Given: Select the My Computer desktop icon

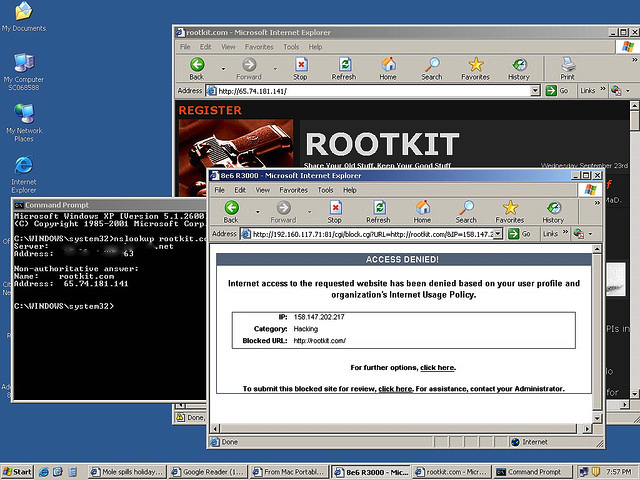Looking at the screenshot, I should point(24,71).
